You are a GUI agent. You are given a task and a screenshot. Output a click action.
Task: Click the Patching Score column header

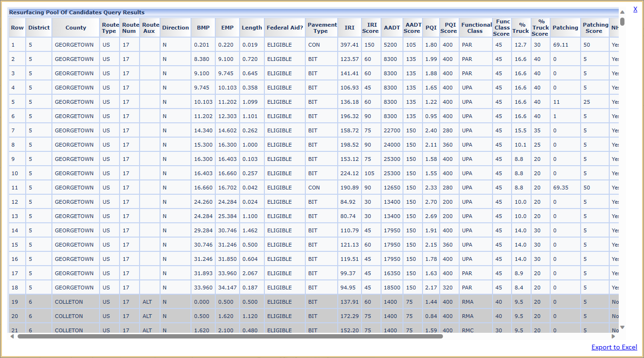point(595,28)
